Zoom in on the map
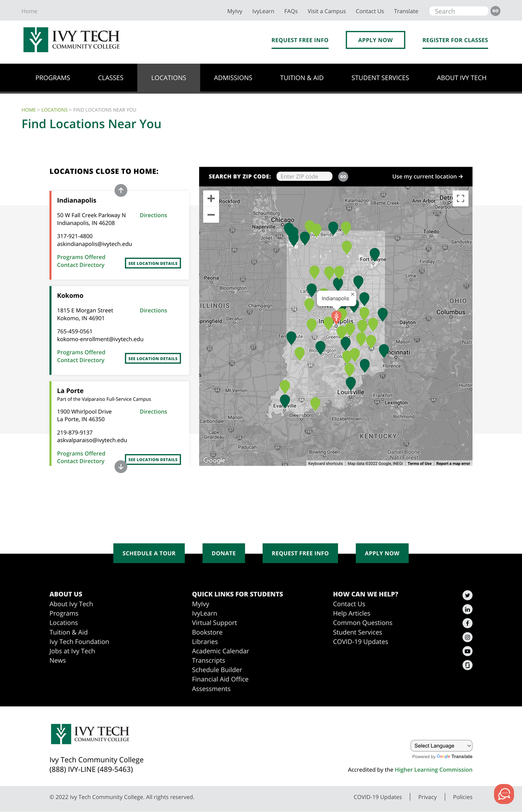Viewport: 522px width, 812px height. tap(211, 198)
